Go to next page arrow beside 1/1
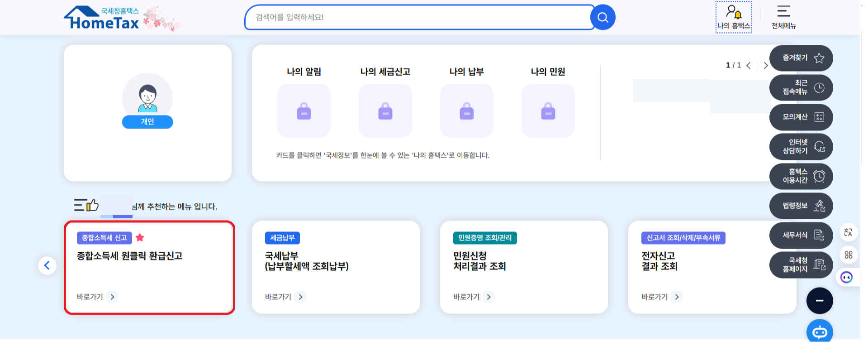Screen dimensions: 868x351 coord(765,66)
